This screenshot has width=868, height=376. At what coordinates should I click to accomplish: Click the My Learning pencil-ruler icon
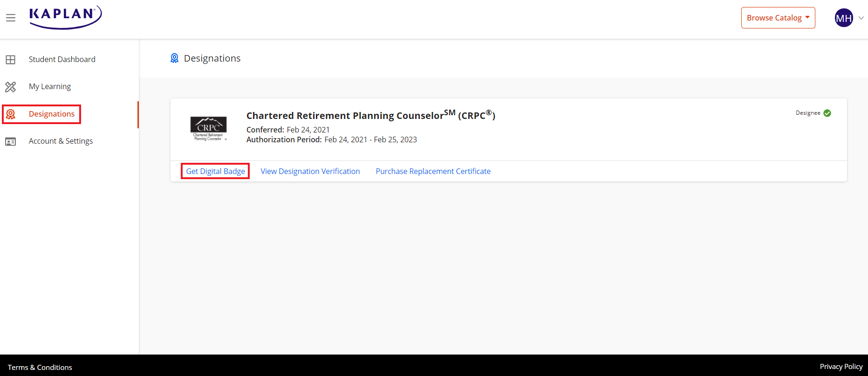pos(11,87)
